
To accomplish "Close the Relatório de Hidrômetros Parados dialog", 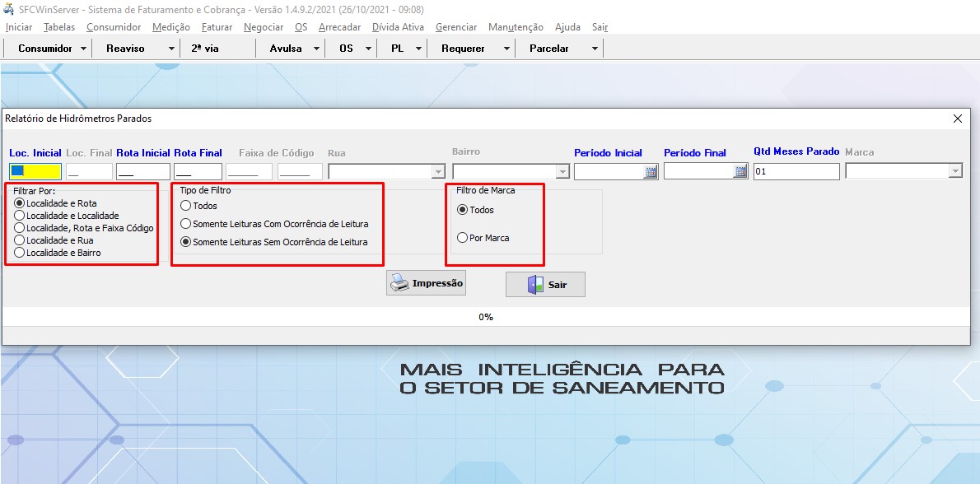I will pos(957,119).
